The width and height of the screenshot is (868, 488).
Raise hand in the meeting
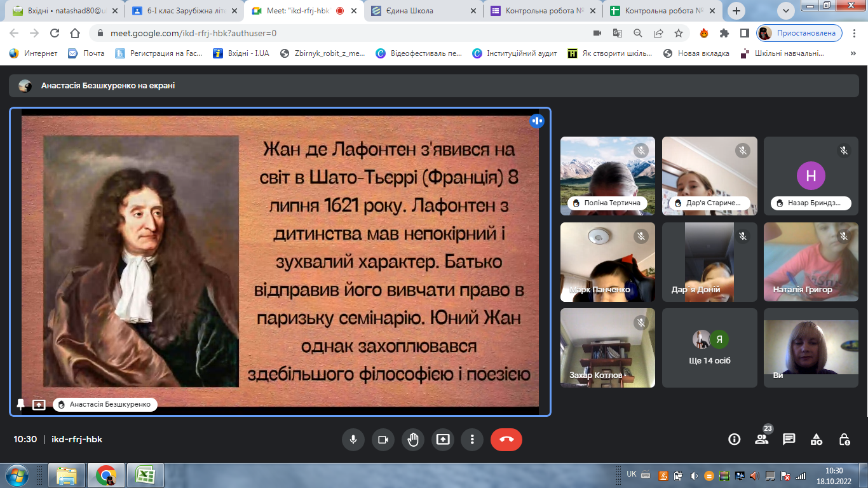(413, 440)
